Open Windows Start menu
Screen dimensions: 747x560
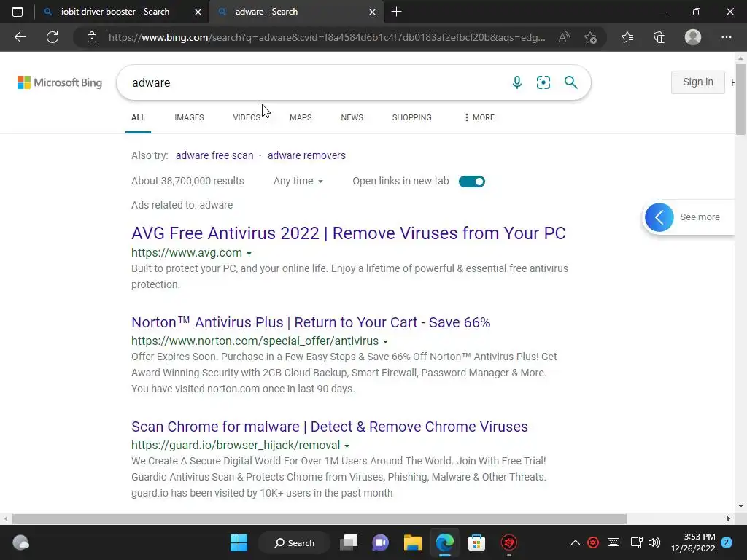(x=239, y=542)
